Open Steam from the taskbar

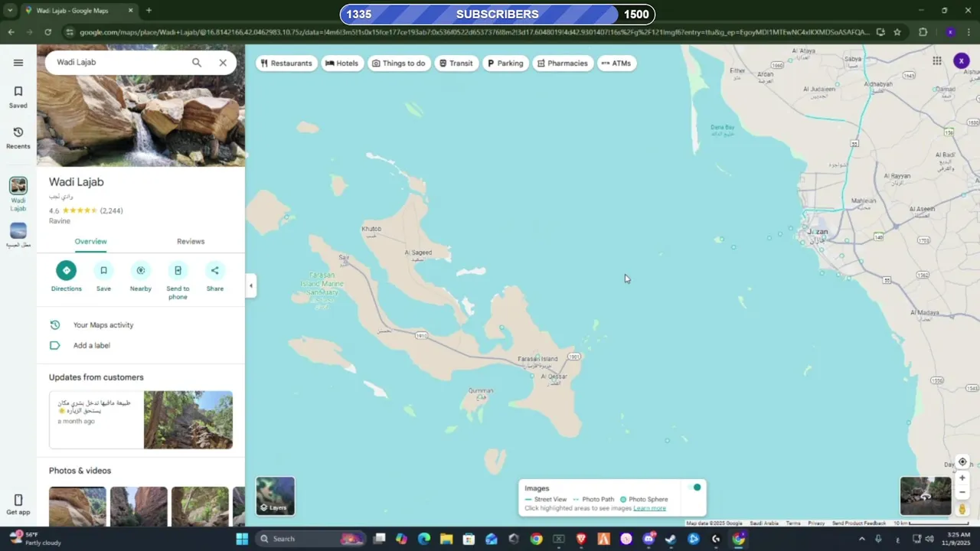coord(671,539)
